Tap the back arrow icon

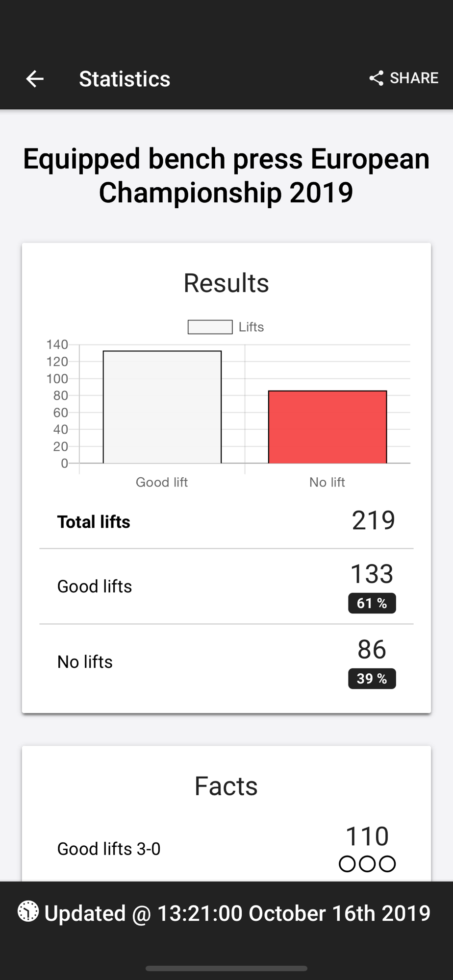click(35, 78)
